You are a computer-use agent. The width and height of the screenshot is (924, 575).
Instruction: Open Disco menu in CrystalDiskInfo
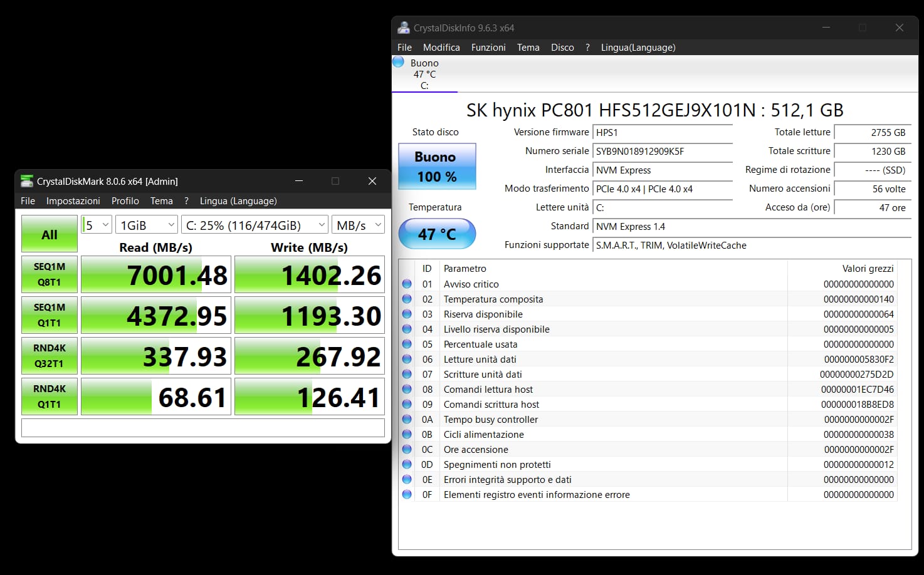(562, 47)
